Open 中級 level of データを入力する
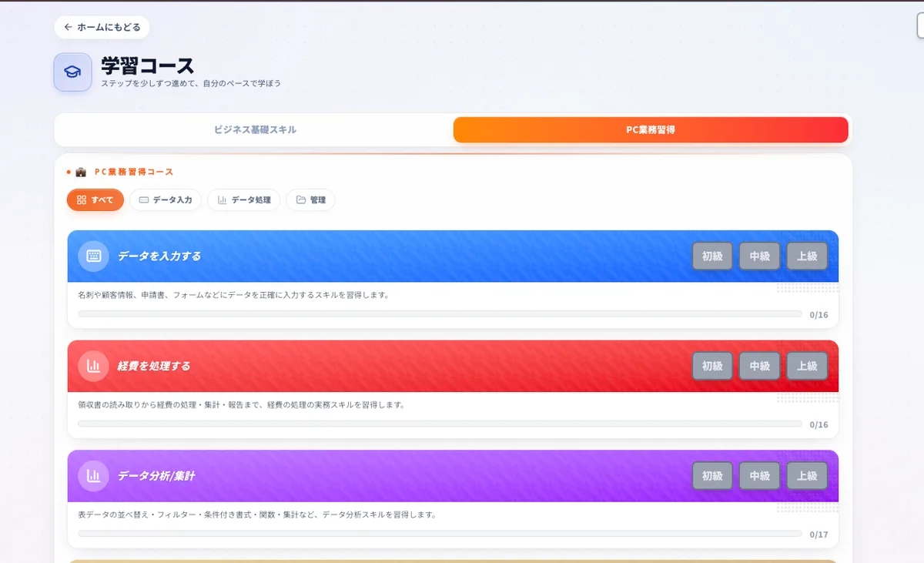 (760, 256)
